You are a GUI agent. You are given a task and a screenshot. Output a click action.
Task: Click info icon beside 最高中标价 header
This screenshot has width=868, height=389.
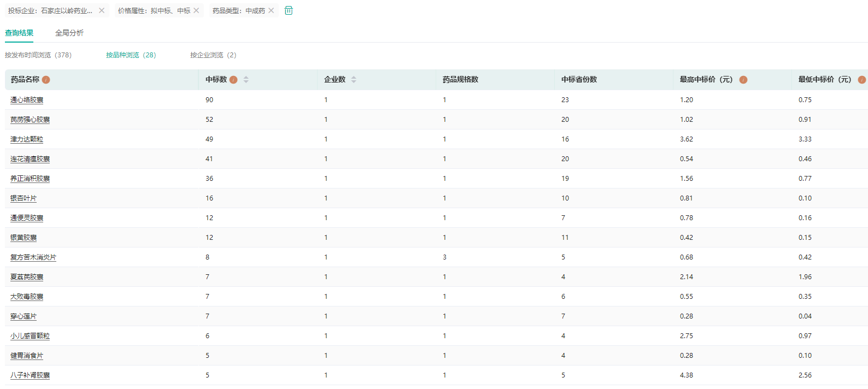click(743, 80)
